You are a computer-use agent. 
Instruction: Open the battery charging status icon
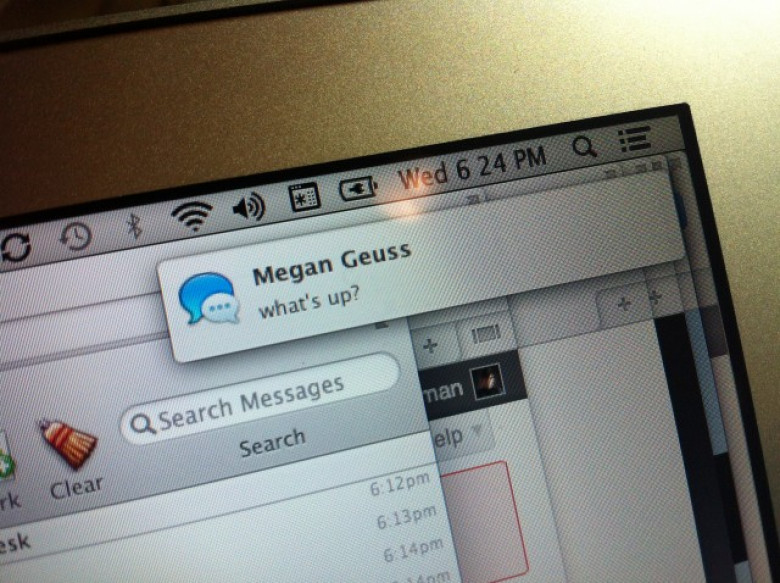pyautogui.click(x=358, y=188)
